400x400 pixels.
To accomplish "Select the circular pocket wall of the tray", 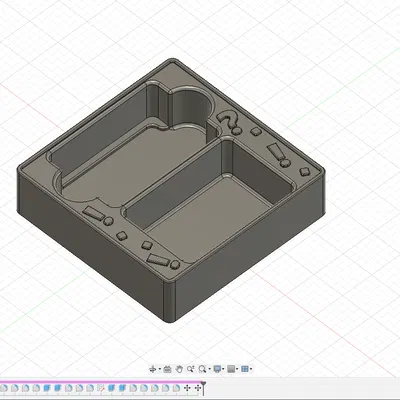I will tap(191, 107).
